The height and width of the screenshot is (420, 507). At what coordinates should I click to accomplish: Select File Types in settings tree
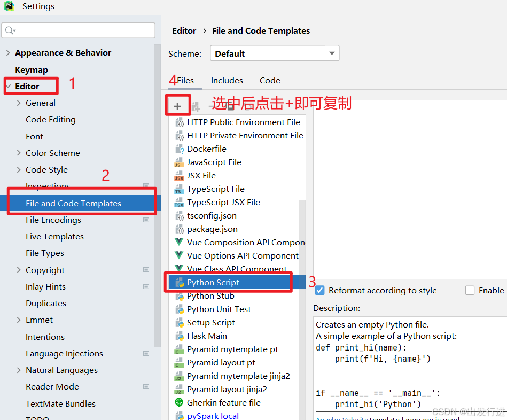pyautogui.click(x=45, y=253)
